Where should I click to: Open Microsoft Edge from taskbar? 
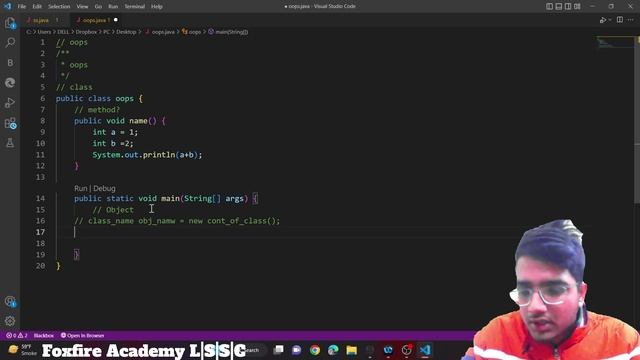point(333,350)
